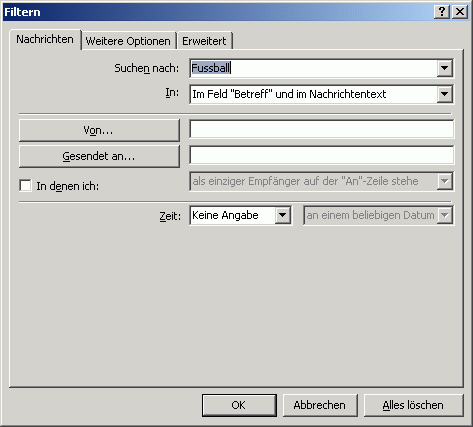Image resolution: width=473 pixels, height=427 pixels.
Task: Click the Gesendet an... button
Action: click(x=99, y=156)
